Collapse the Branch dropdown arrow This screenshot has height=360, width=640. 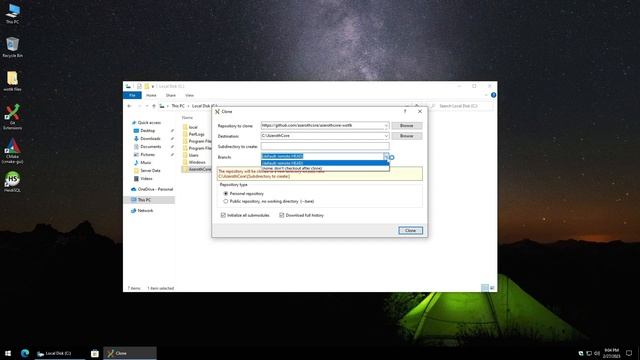click(386, 156)
